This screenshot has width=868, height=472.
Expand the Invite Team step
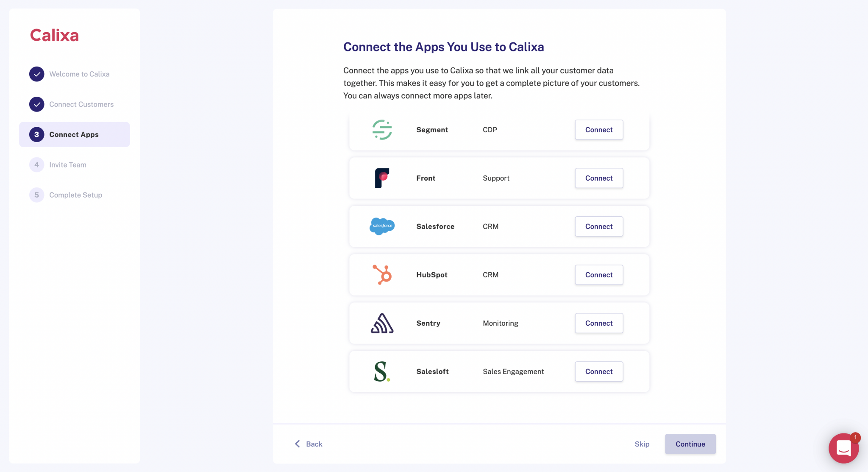pos(67,165)
